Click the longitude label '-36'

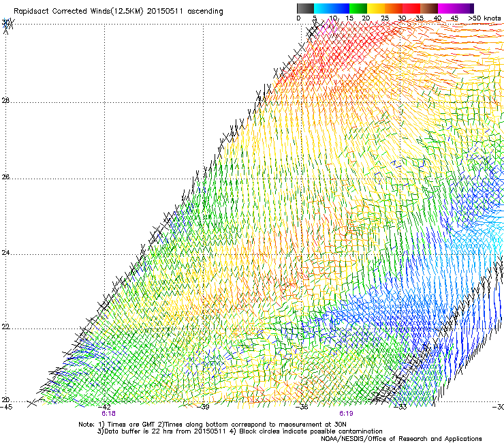tap(302, 408)
